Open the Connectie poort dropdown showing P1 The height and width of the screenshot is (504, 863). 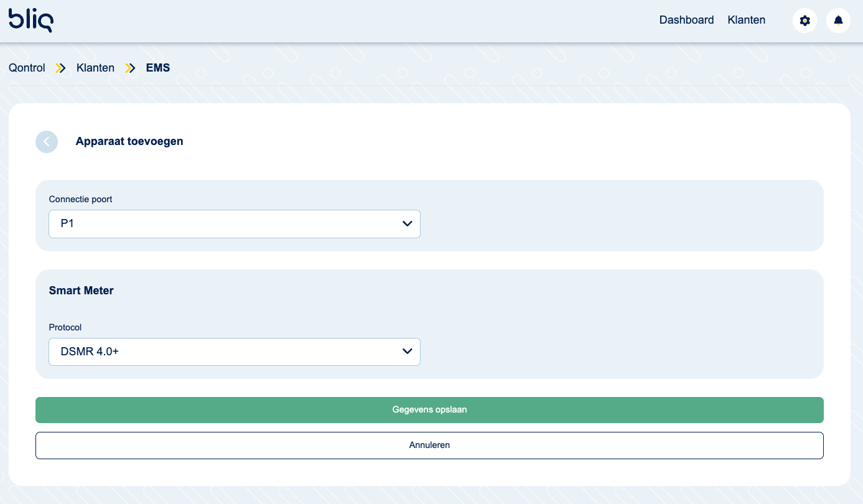pos(234,223)
